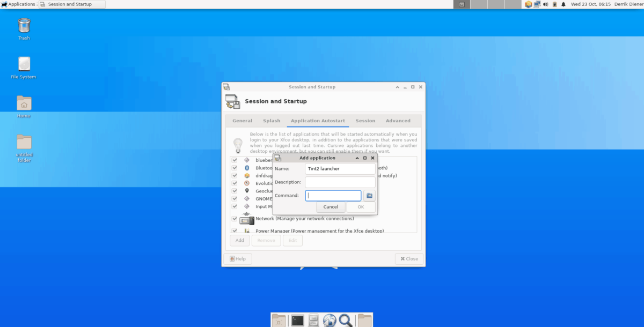The width and height of the screenshot is (644, 327).
Task: Click inside the Description text field
Action: [x=340, y=182]
